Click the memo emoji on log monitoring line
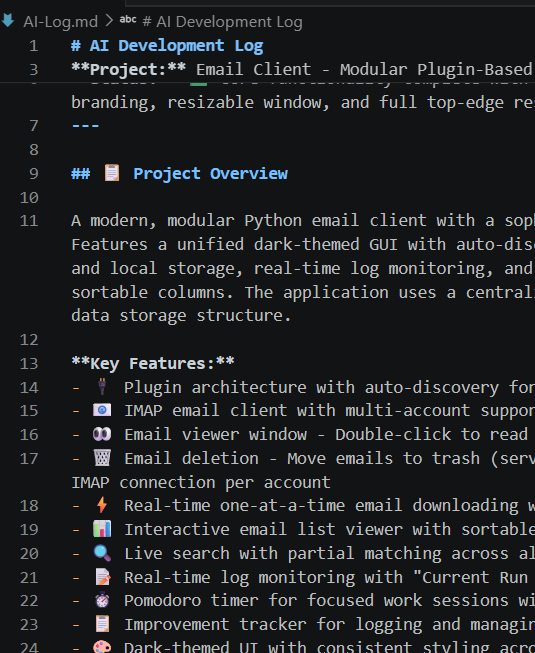The height and width of the screenshot is (653, 535). coord(102,577)
